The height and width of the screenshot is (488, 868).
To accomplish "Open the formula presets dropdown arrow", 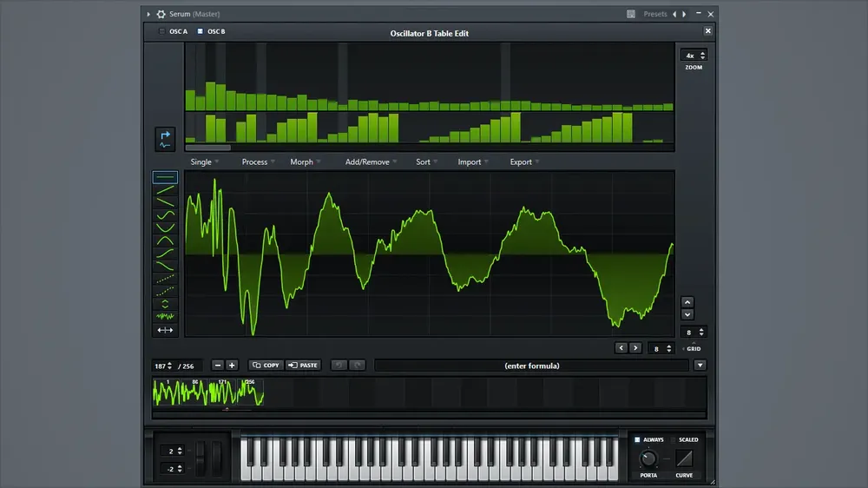I will (700, 366).
